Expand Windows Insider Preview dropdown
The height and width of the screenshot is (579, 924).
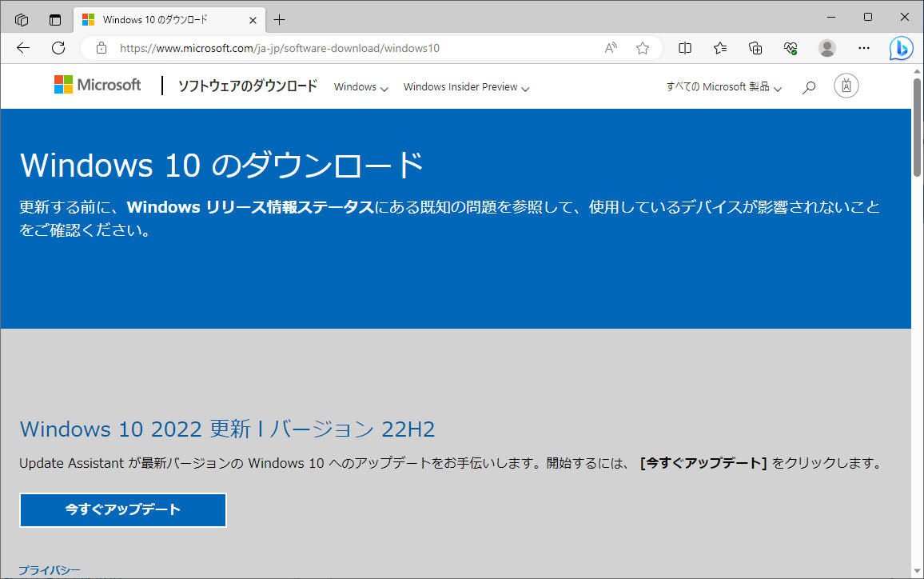pos(466,87)
